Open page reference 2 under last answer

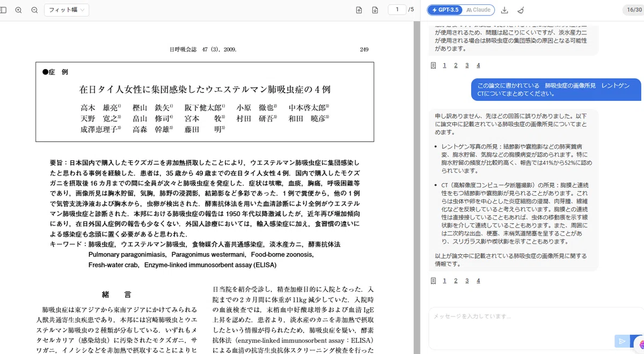coord(456,281)
